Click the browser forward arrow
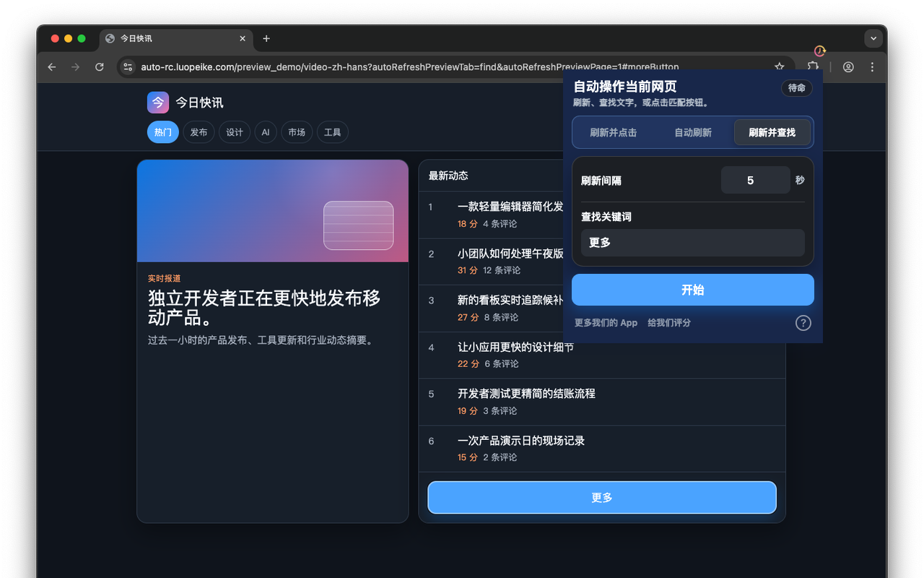This screenshot has width=924, height=578. click(x=76, y=67)
